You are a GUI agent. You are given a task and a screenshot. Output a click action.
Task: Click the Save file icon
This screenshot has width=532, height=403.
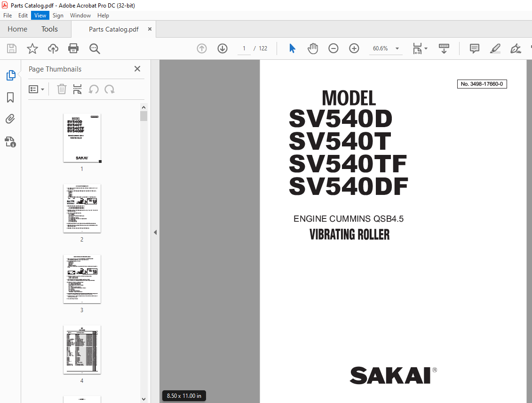pyautogui.click(x=12, y=48)
